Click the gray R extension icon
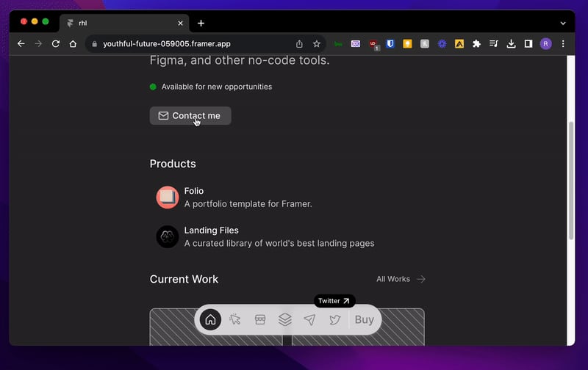The height and width of the screenshot is (370, 588). (x=425, y=44)
